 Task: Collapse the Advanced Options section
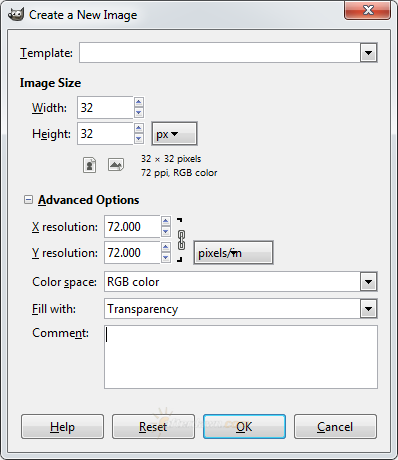28,200
